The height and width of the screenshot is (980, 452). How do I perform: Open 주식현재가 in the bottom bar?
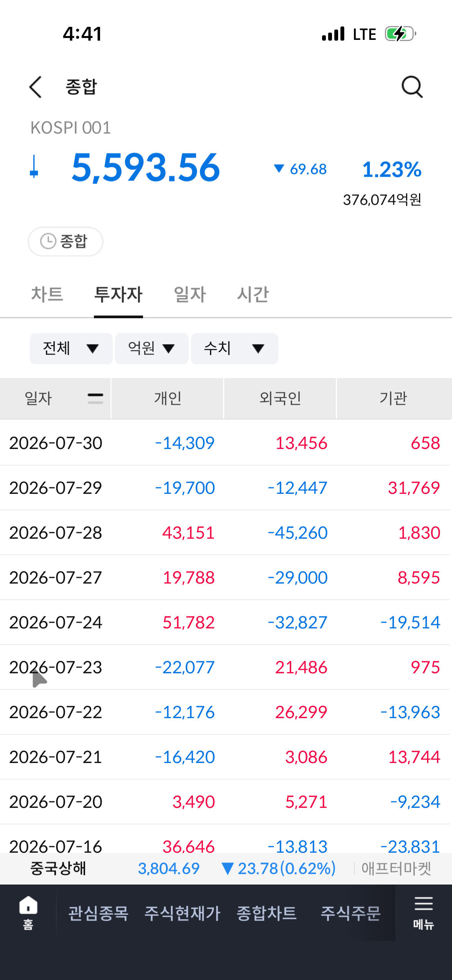(182, 913)
